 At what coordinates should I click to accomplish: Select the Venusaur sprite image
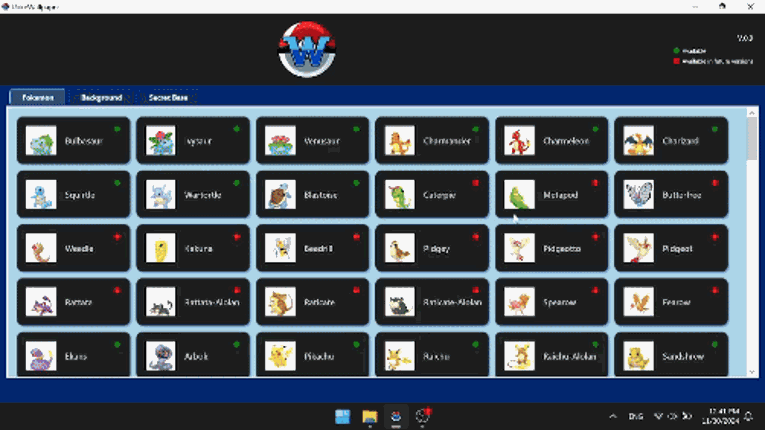[x=280, y=141]
